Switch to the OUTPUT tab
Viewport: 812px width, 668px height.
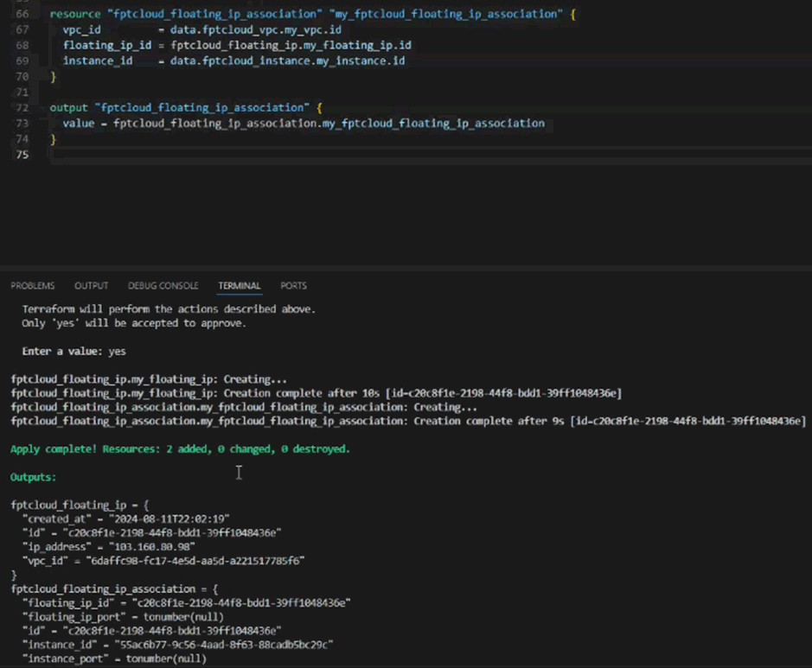click(x=91, y=286)
